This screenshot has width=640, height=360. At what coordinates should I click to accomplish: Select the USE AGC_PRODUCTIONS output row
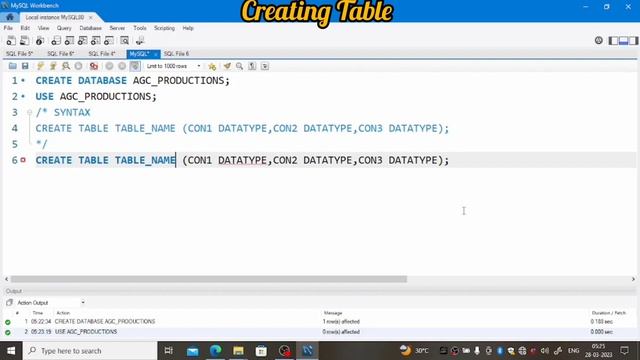320,332
